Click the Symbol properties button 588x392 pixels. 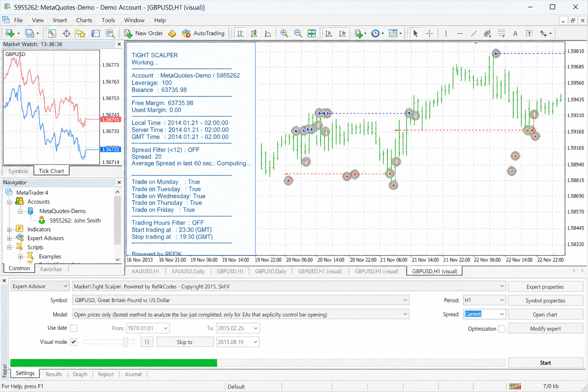545,301
